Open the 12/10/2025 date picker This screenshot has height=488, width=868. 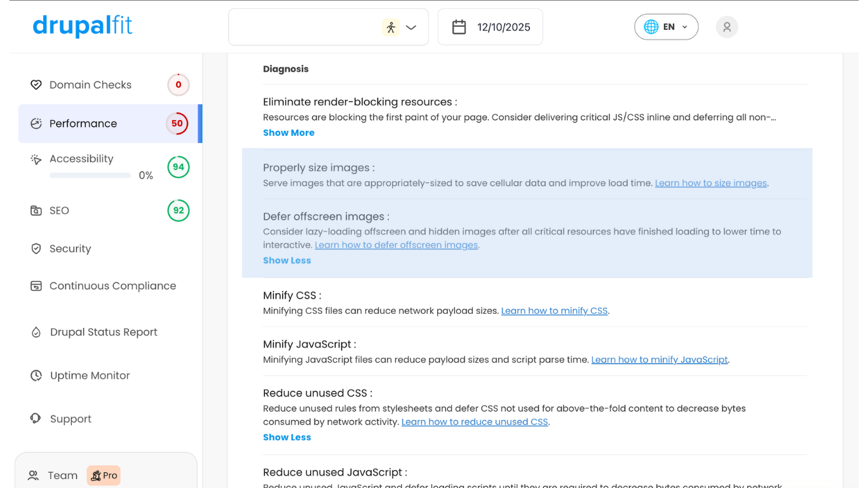point(490,27)
